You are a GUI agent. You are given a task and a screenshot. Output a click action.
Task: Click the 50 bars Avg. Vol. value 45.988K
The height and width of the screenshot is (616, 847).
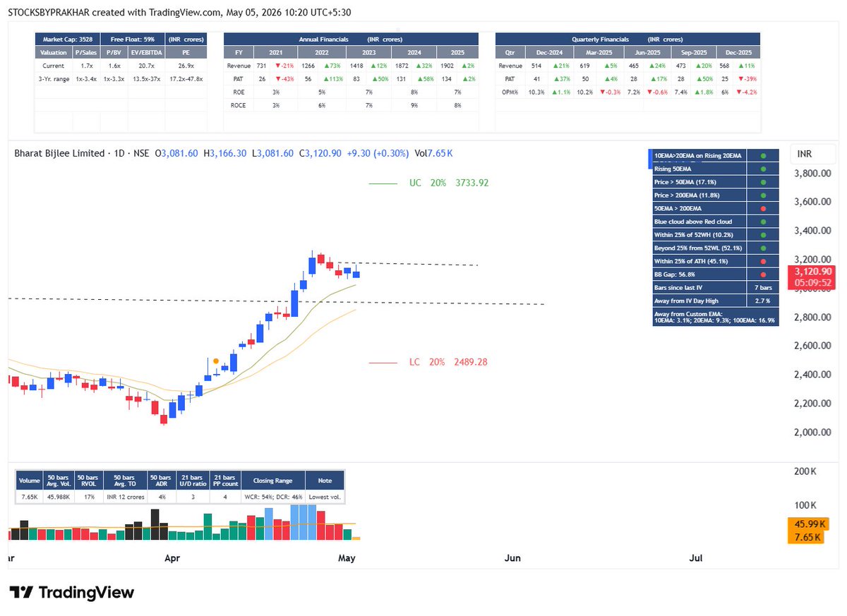tap(58, 497)
